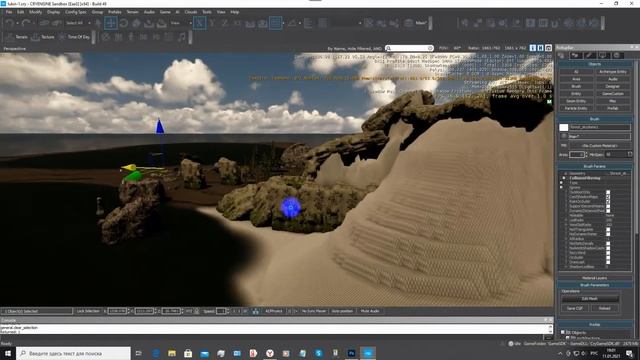Open File Explorer from the taskbar
The height and width of the screenshot is (360, 640).
pos(172,353)
